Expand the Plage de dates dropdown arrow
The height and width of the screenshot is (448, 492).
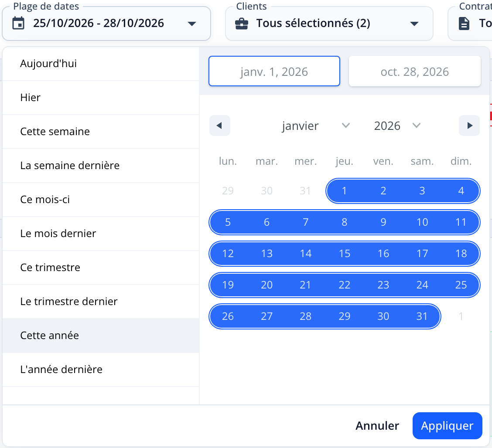192,24
